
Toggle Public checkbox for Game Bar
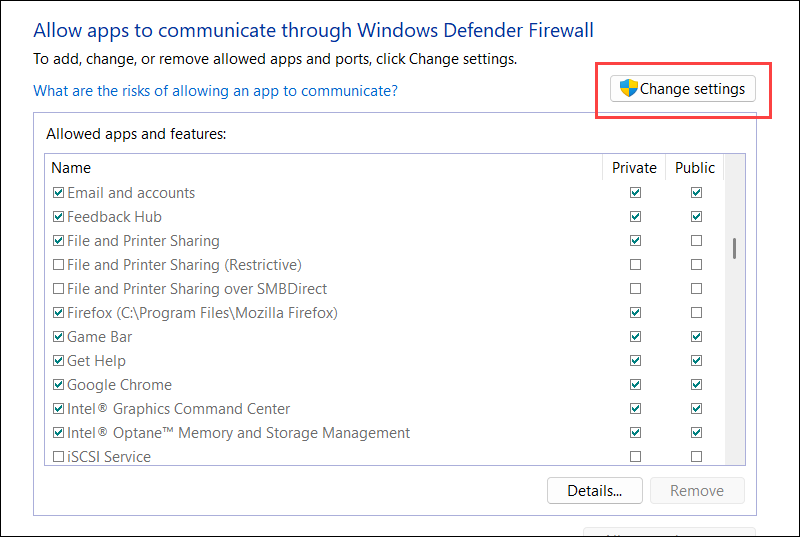tap(696, 337)
